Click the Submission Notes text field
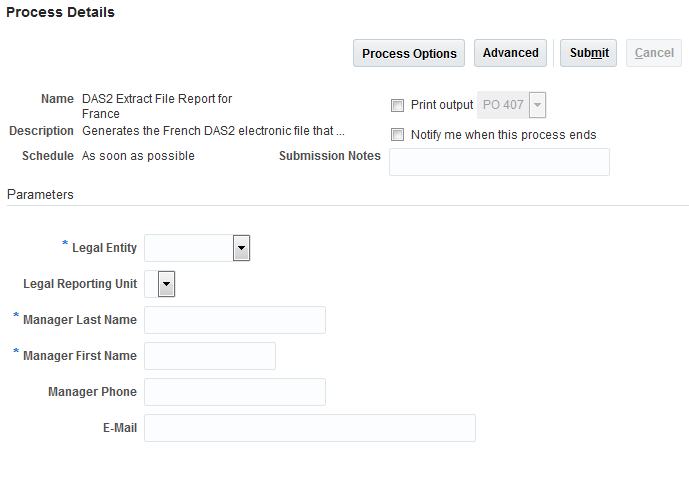Image resolution: width=689 pixels, height=487 pixels. click(x=499, y=162)
